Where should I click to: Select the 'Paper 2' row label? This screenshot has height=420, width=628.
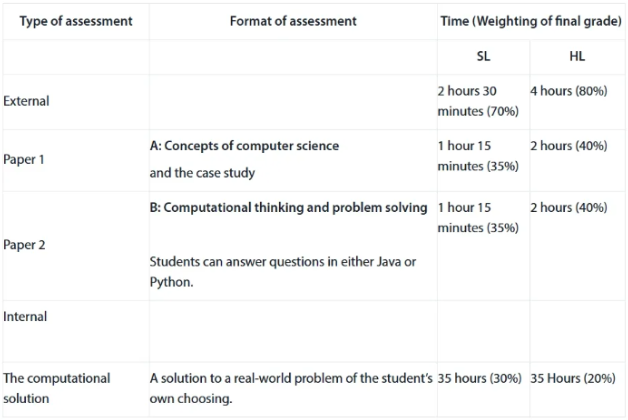click(x=24, y=245)
